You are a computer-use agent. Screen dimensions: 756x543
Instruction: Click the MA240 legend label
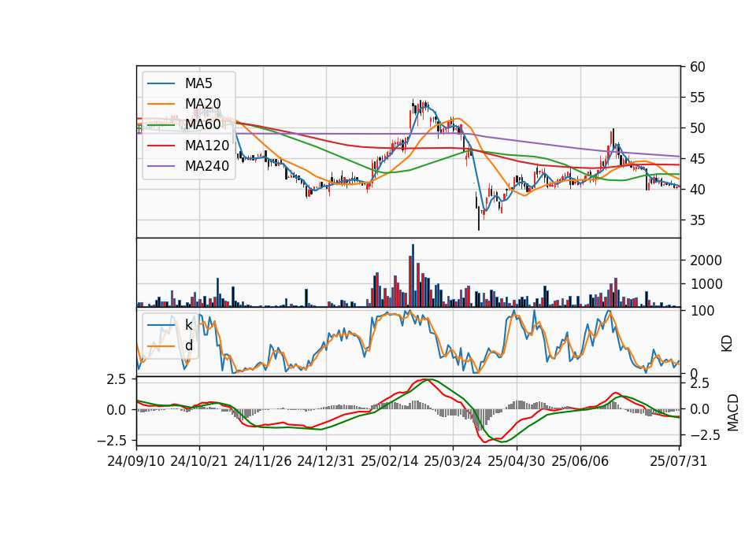(207, 166)
